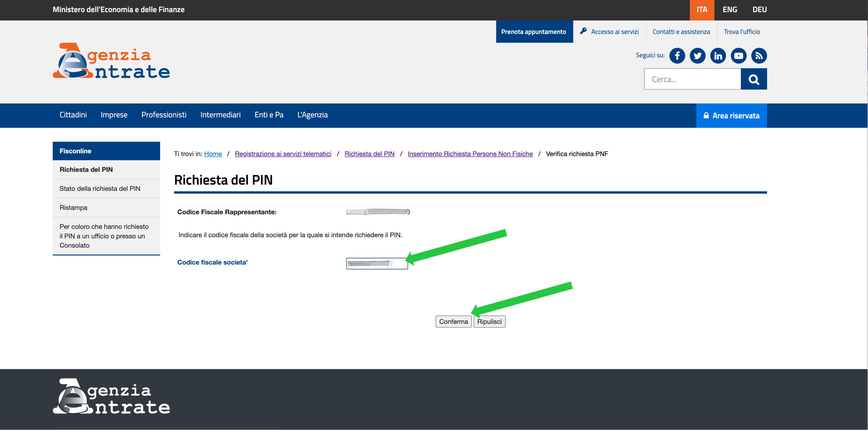
Task: Open the Professionisti navigation menu
Action: (164, 115)
